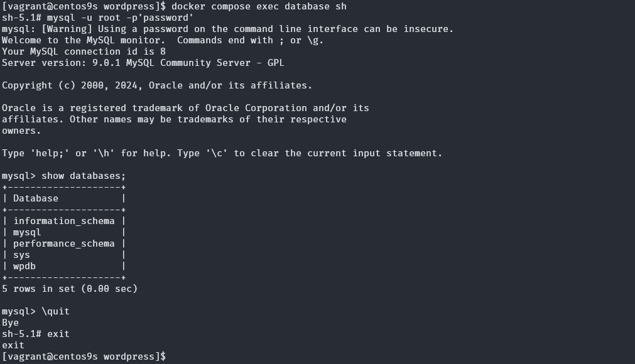Click the insecure password warning line

click(x=227, y=29)
